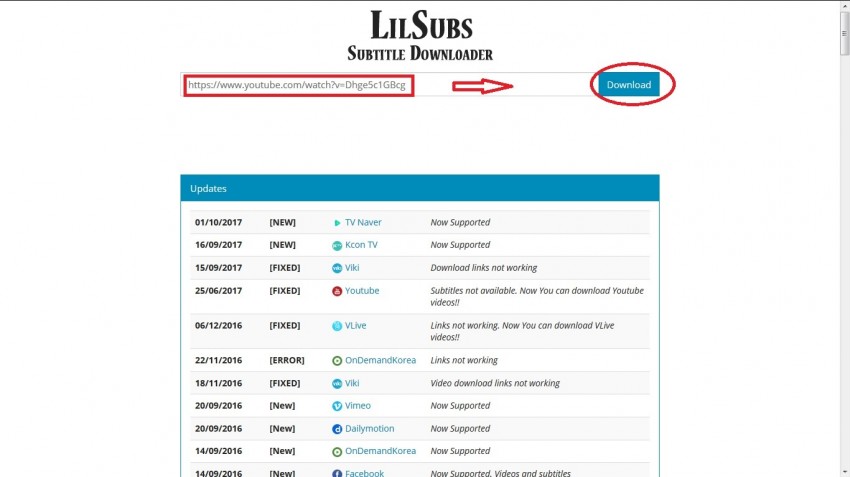Click [NEW] label in TV Naver row
Image resolution: width=850 pixels, height=477 pixels.
(x=282, y=222)
